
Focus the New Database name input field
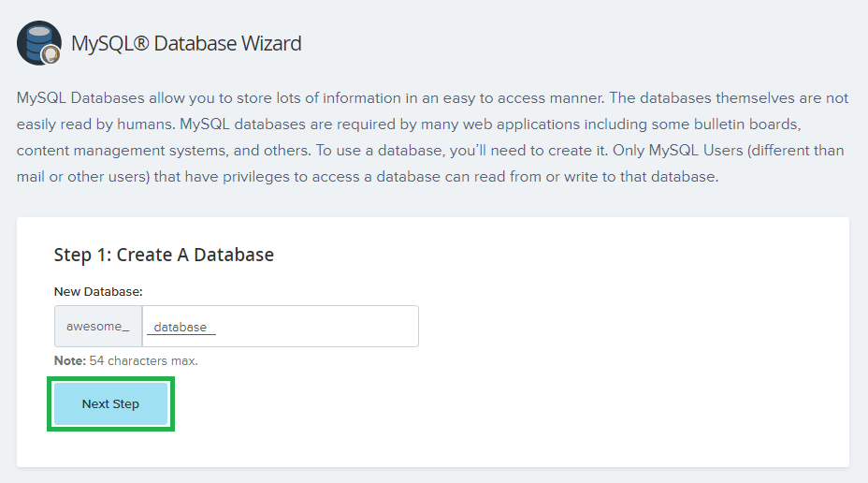point(280,327)
